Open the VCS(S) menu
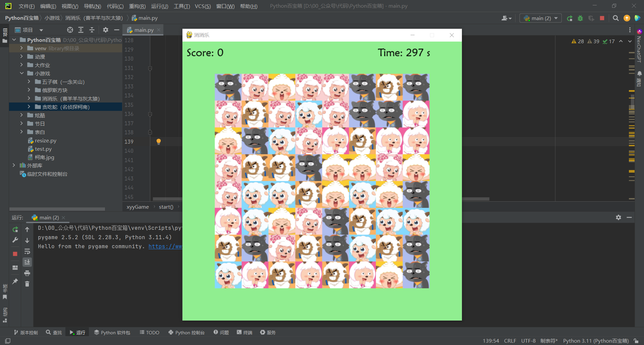 tap(203, 6)
